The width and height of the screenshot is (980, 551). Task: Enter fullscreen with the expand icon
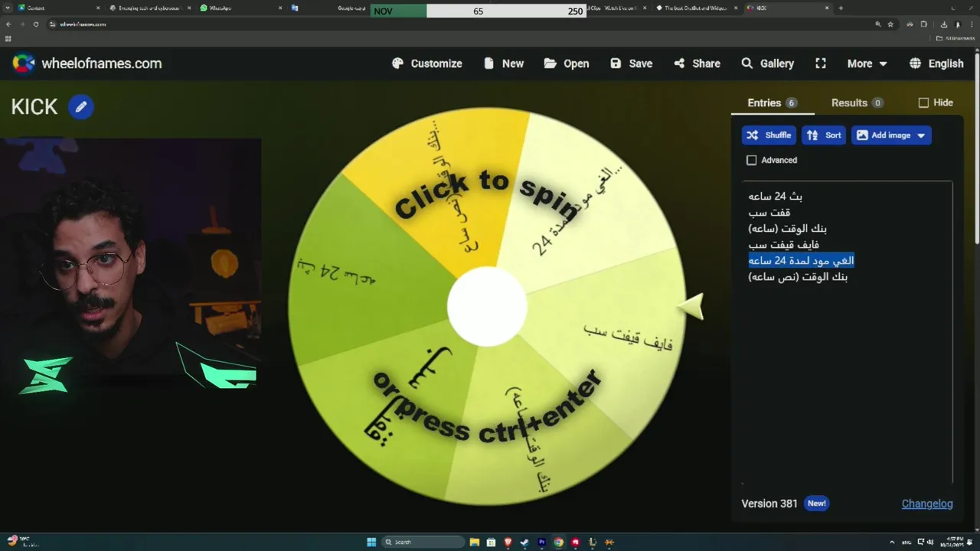821,64
